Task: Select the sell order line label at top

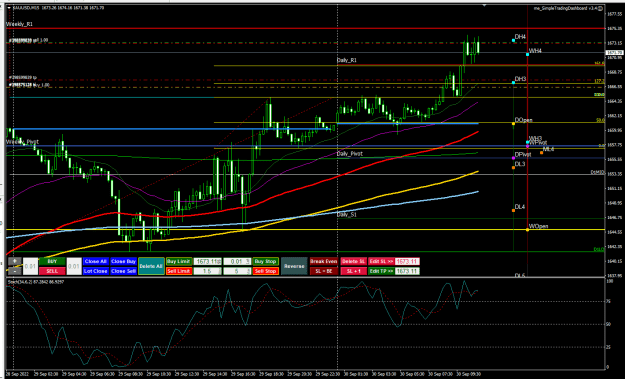Action: 28,40
